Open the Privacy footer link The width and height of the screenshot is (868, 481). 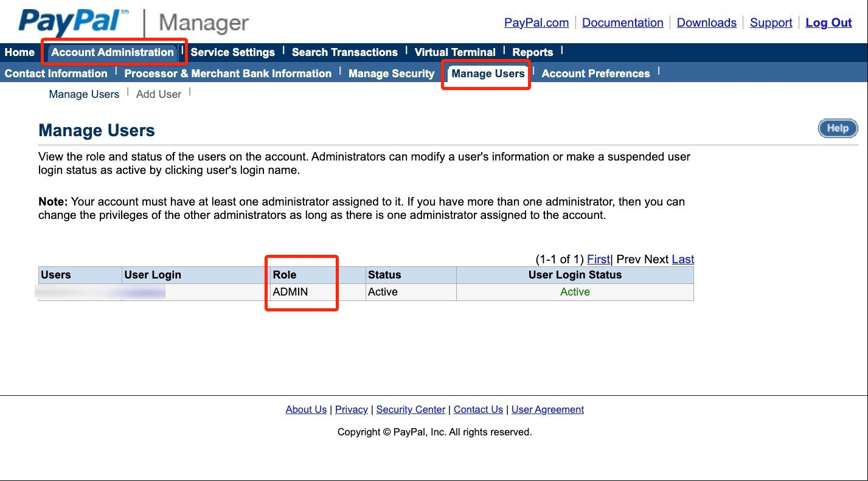point(352,409)
